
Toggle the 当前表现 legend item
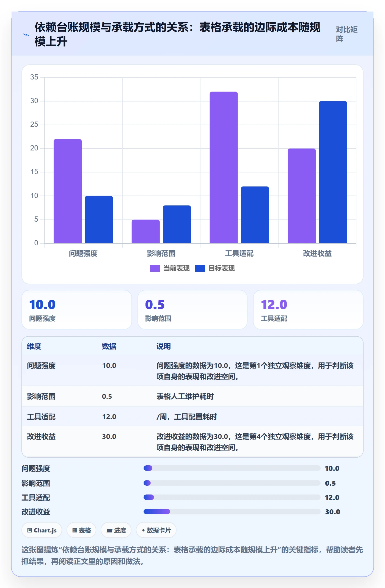click(x=170, y=268)
